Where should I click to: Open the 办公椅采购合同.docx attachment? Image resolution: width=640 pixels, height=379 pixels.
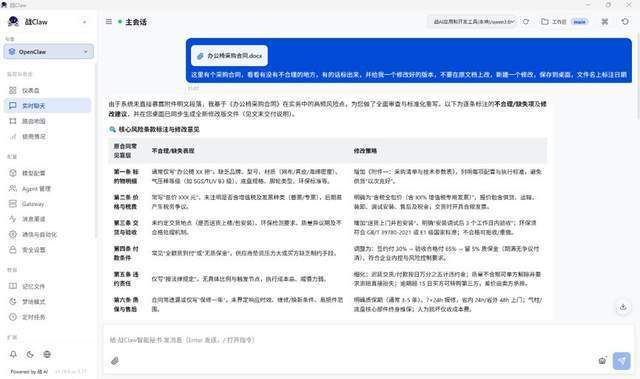click(x=229, y=55)
